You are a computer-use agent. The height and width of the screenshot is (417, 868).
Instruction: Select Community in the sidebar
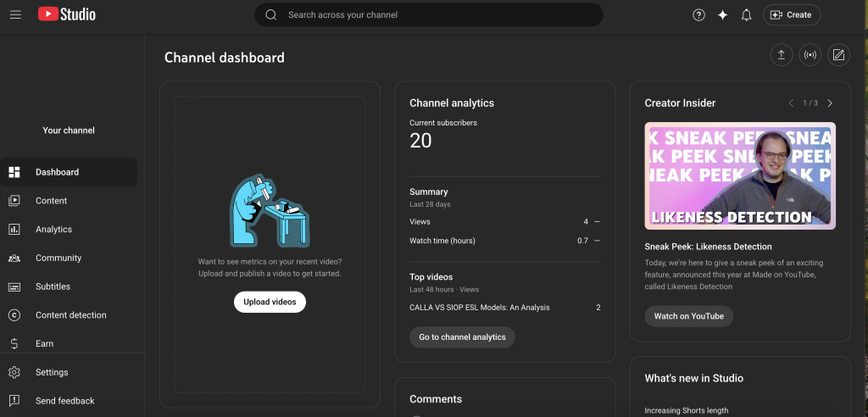coord(58,258)
